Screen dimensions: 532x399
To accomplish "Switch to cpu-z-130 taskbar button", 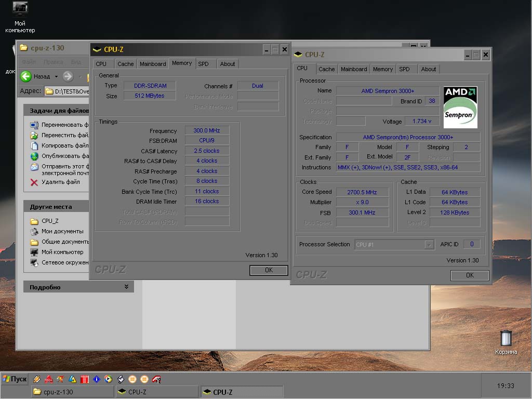I will click(x=73, y=392).
